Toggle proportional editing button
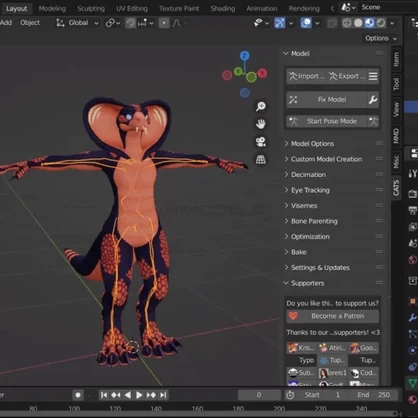 164,23
